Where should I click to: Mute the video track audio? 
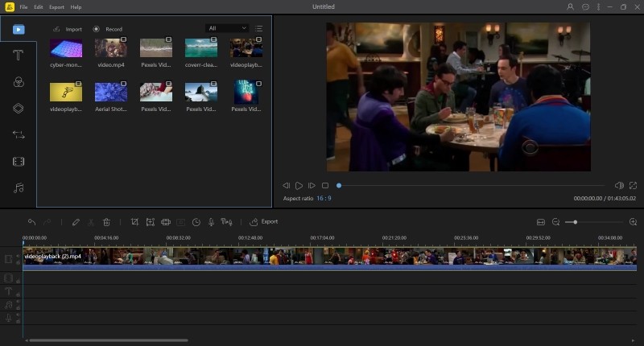(x=18, y=256)
